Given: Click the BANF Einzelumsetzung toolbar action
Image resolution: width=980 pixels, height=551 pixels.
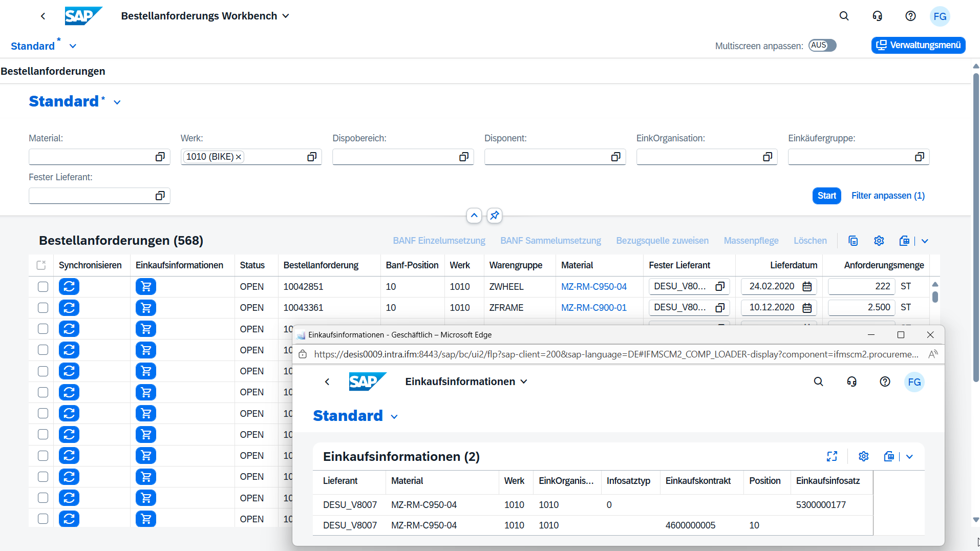Looking at the screenshot, I should tap(439, 241).
